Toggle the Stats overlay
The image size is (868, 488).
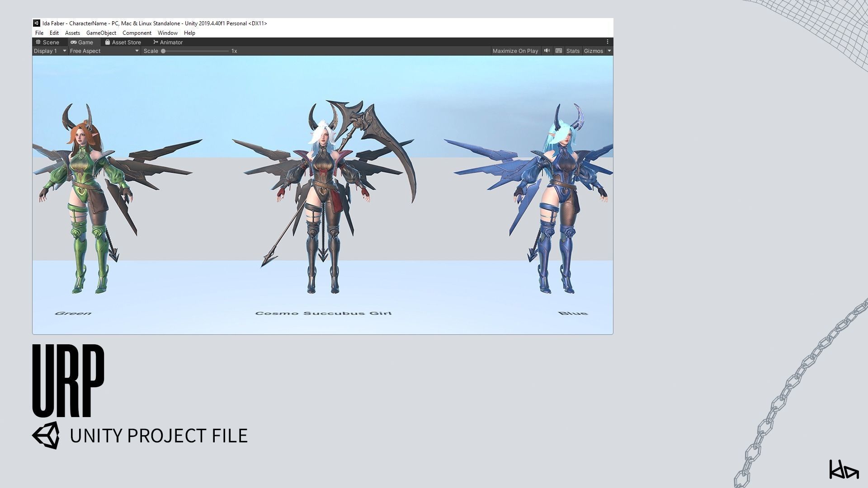pos(573,51)
